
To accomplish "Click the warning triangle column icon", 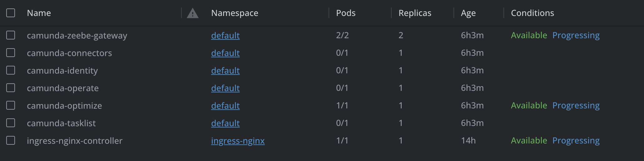I will point(193,13).
